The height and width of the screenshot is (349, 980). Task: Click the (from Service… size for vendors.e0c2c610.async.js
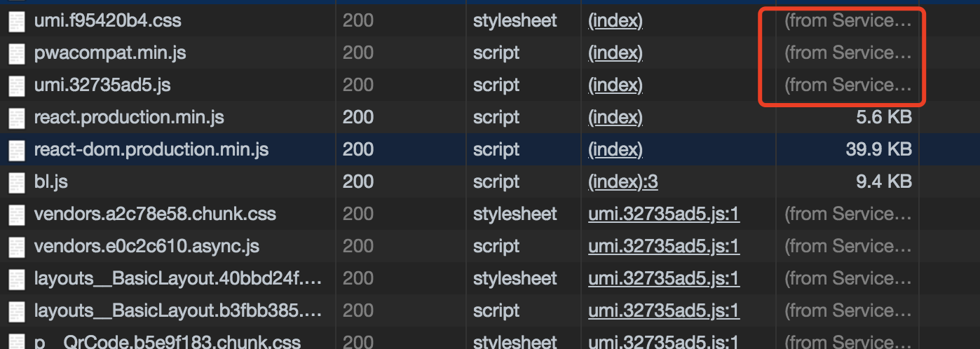click(848, 247)
